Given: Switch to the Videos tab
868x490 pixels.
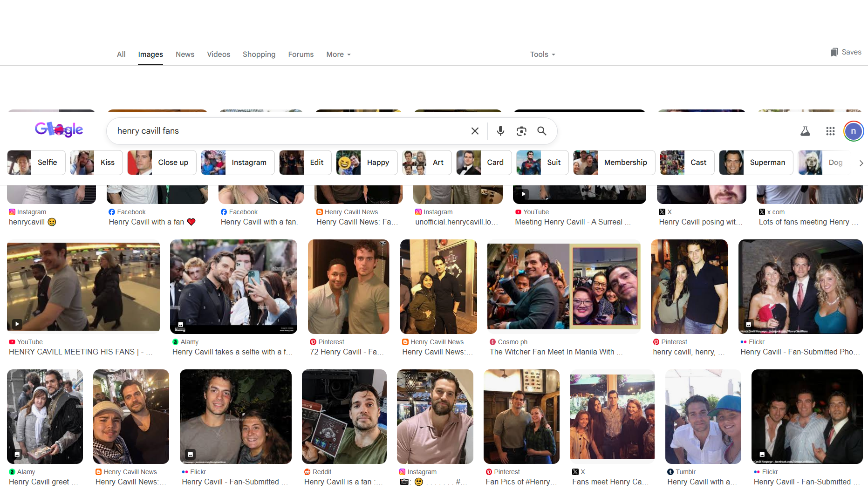Looking at the screenshot, I should [219, 54].
